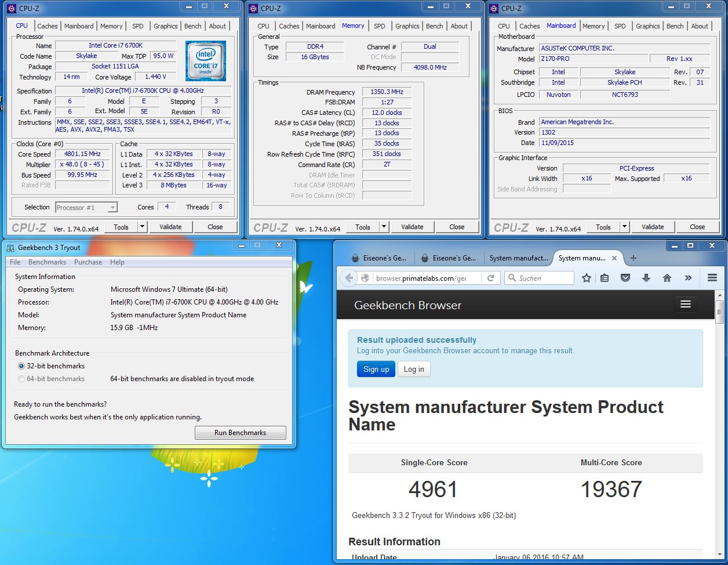
Task: Click Core Speed value 4801.15 MHz
Action: (83, 154)
